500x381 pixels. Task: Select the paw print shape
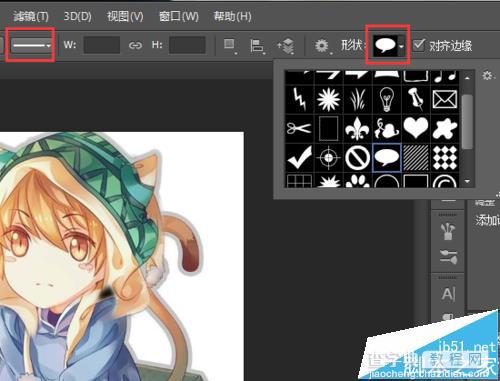click(357, 180)
